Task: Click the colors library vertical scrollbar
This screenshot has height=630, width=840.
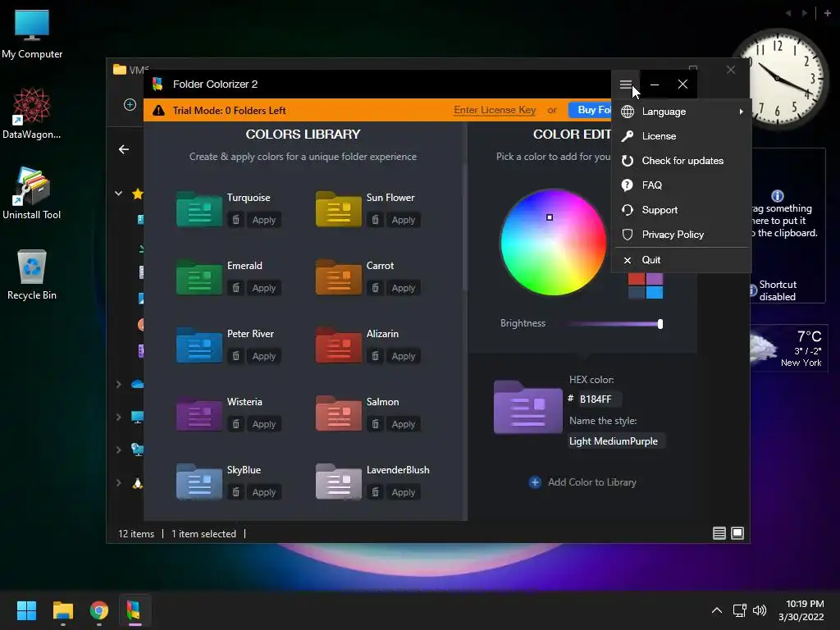Action: (x=464, y=228)
